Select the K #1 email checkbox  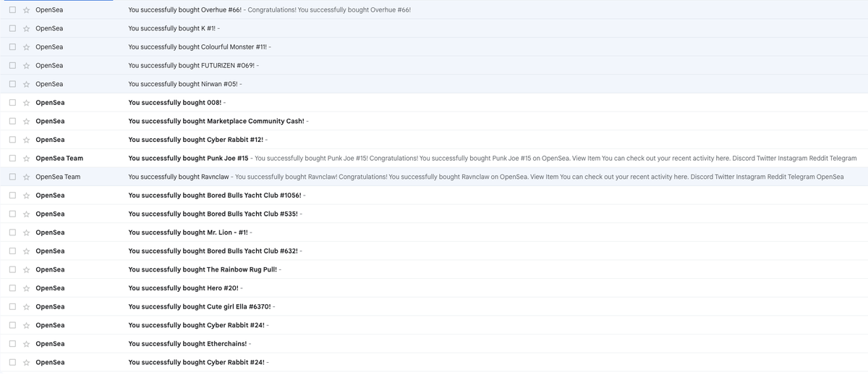(x=12, y=28)
